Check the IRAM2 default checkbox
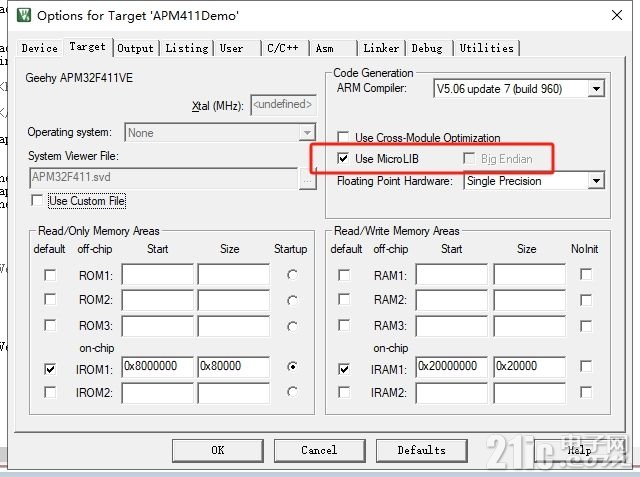 coord(344,393)
